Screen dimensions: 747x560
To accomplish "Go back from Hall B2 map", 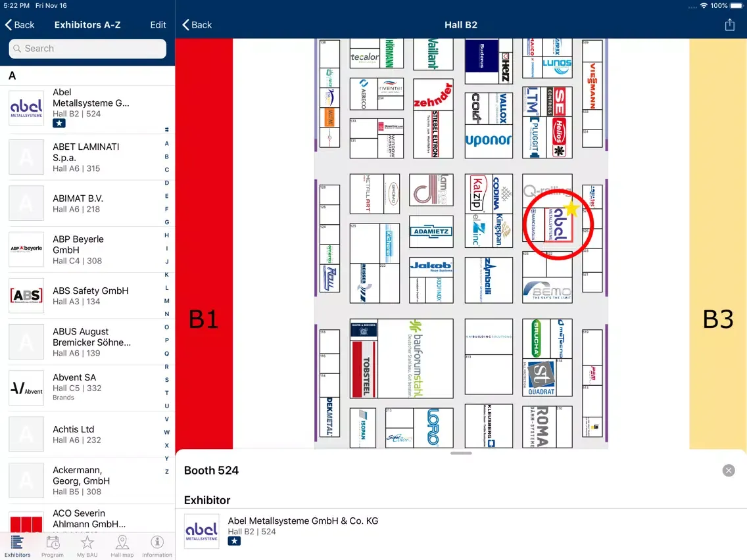I will 197,25.
